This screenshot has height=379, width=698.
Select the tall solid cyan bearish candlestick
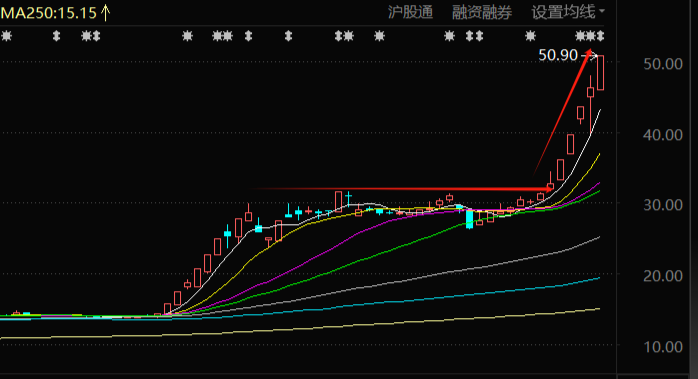click(469, 219)
